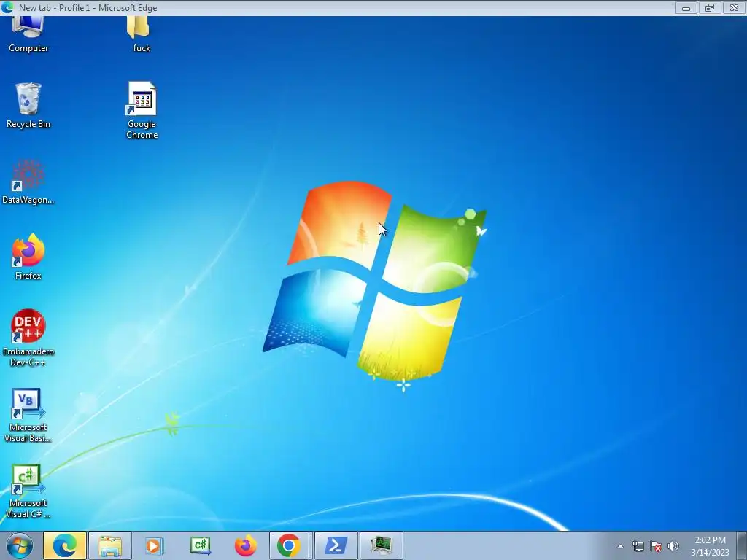Viewport: 747px width, 560px height.
Task: Select the Embarcadero Dev-C++ desktop shortcut
Action: [28, 338]
